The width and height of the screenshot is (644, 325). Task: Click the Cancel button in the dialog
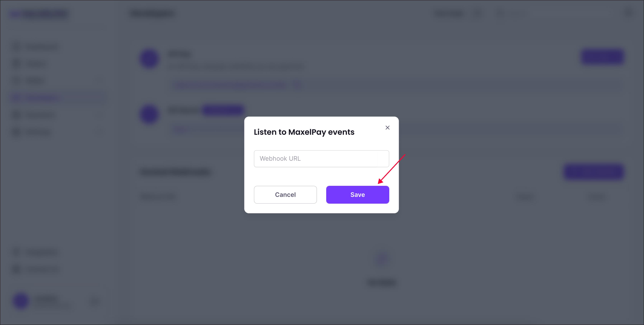pos(285,195)
